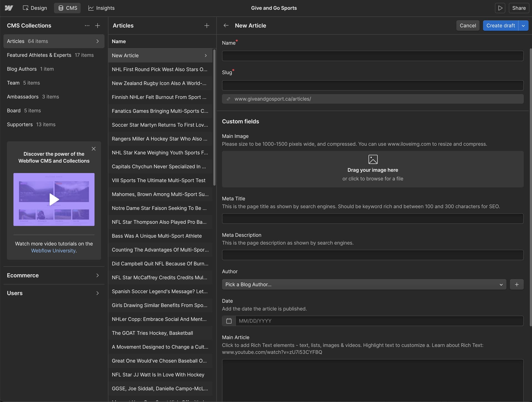532x402 pixels.
Task: Click the preview play icon in top bar
Action: (x=500, y=8)
